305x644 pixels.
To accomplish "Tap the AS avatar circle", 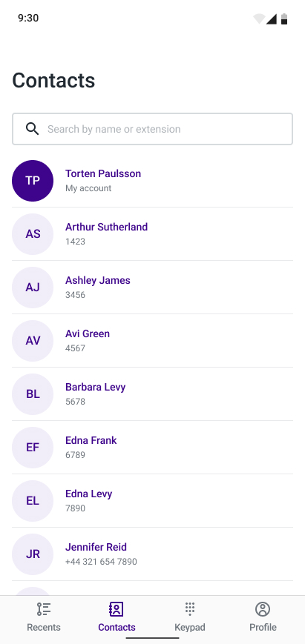I will click(33, 234).
